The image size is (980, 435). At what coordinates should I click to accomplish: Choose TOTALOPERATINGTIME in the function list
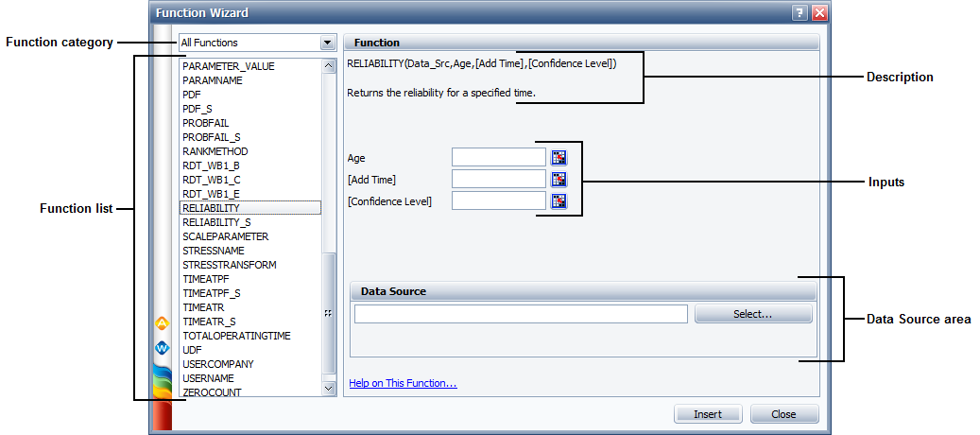coord(236,336)
